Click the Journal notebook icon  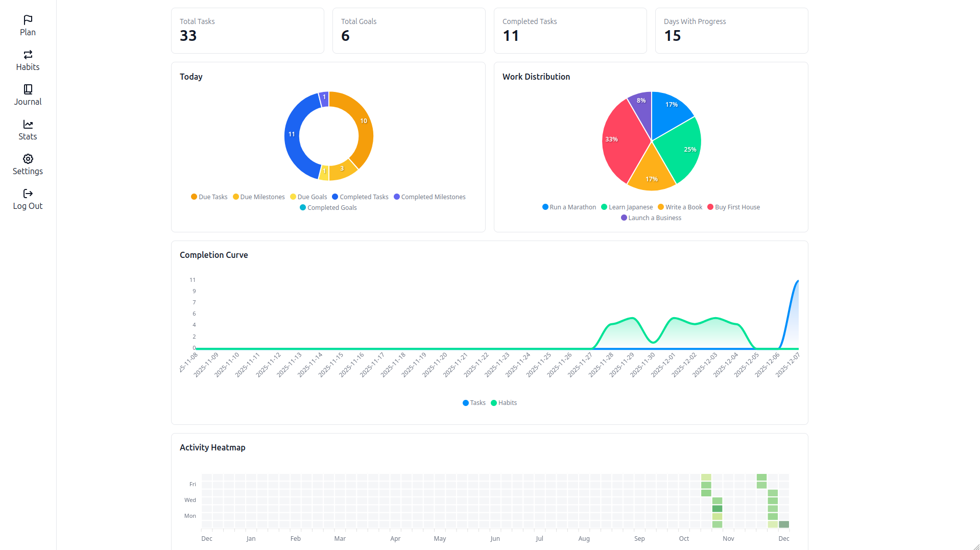point(28,90)
